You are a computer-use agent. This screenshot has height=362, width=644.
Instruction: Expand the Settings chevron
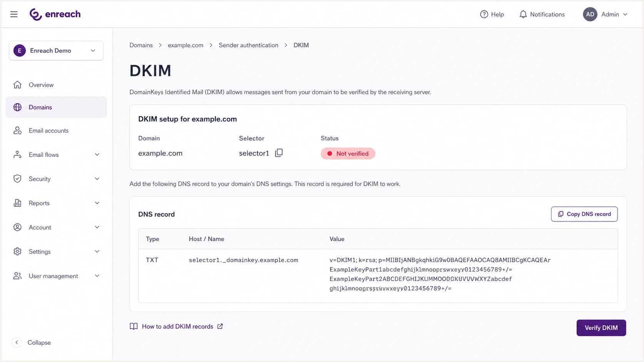pyautogui.click(x=97, y=252)
